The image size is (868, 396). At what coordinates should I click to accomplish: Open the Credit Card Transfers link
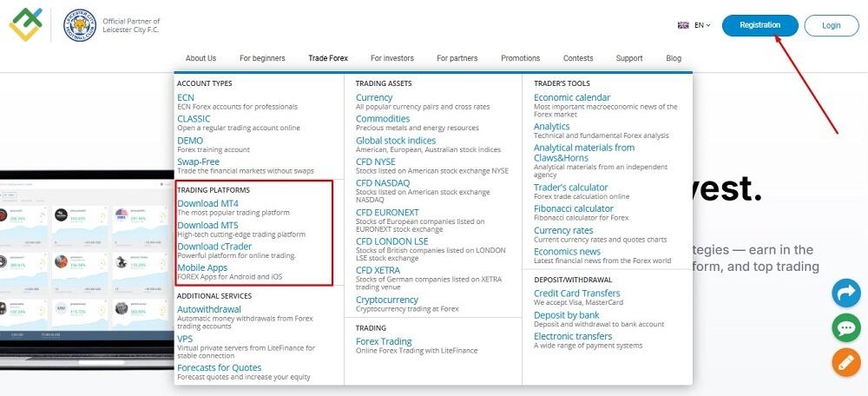click(x=577, y=294)
